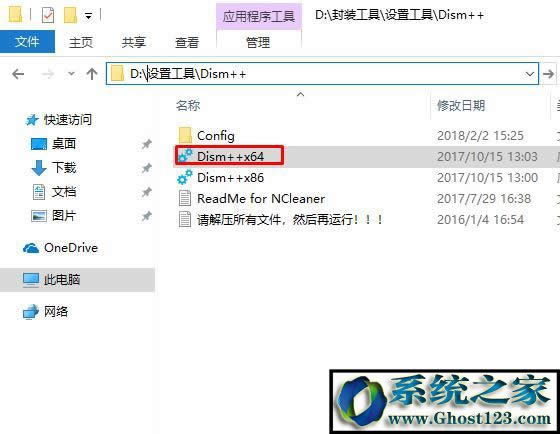Open the 文件 (File) menu tab

[27, 42]
